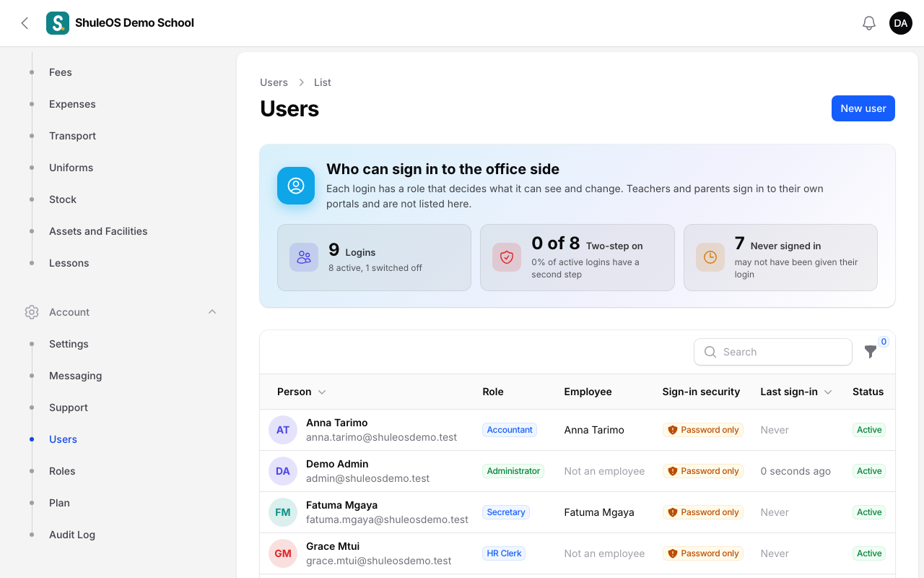The image size is (924, 578).
Task: Click the Users breadcrumb link
Action: (x=274, y=82)
